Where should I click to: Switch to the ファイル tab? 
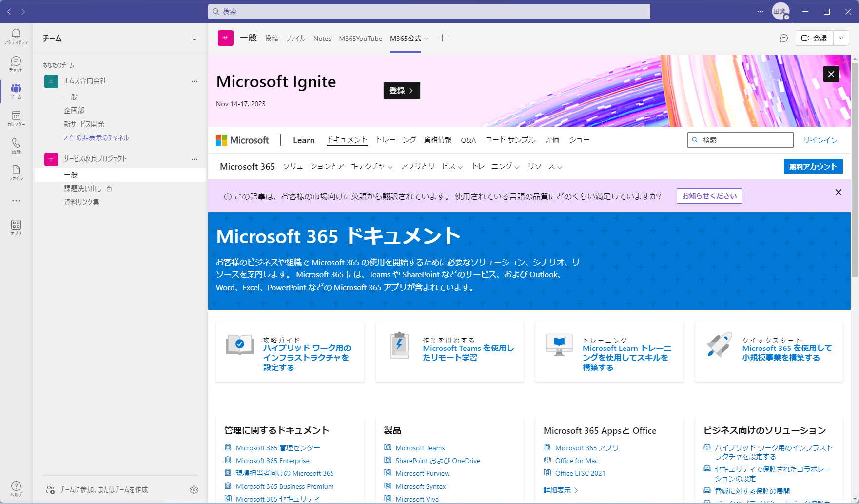point(295,39)
